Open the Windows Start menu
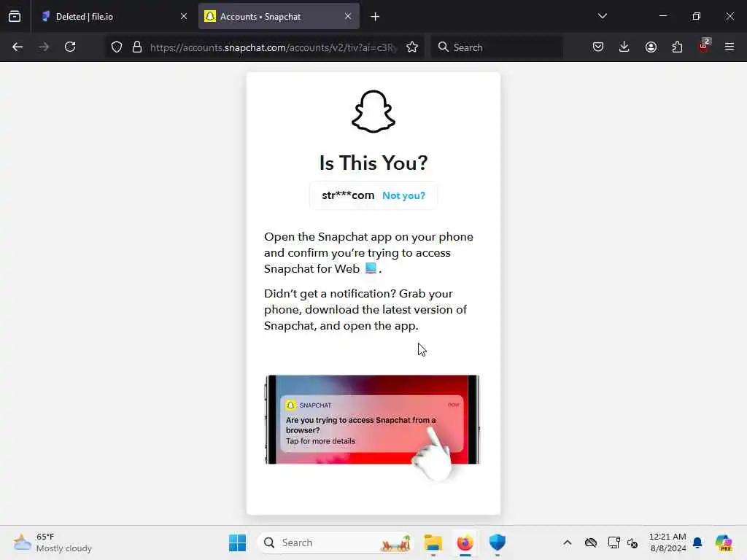Viewport: 747px width, 560px height. 237,542
